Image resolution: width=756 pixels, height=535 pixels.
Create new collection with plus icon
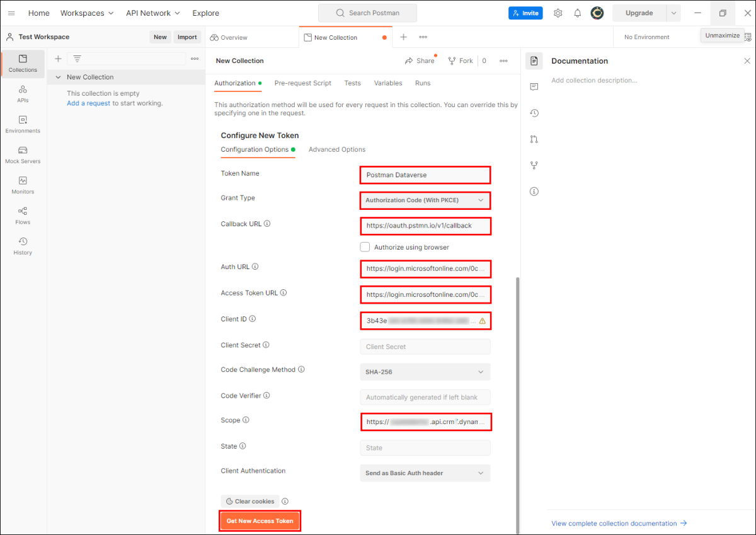point(58,59)
